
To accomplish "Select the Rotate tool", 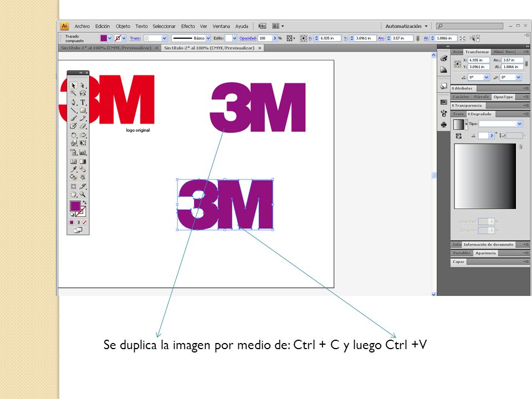I will [x=73, y=135].
